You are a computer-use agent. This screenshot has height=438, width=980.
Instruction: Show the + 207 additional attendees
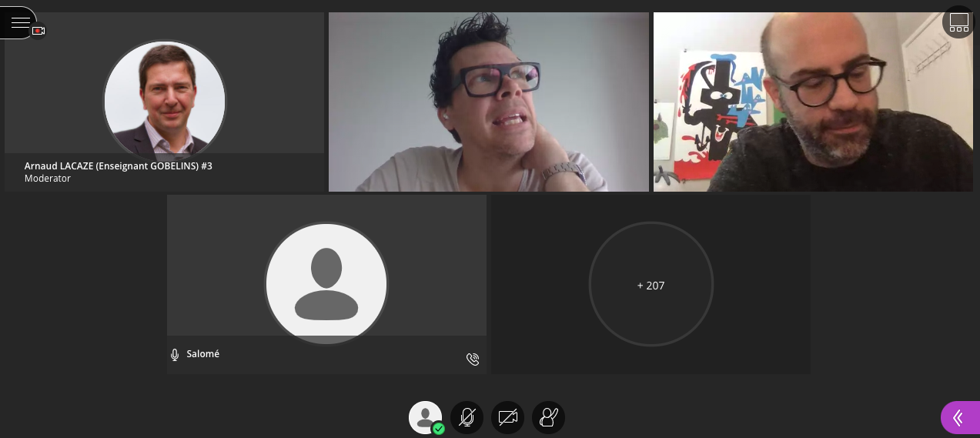[x=651, y=285]
